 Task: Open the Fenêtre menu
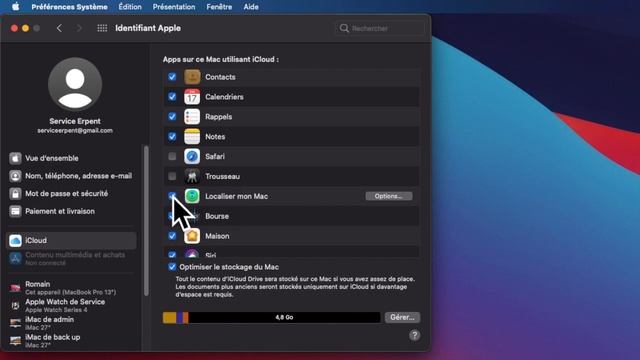tap(219, 7)
